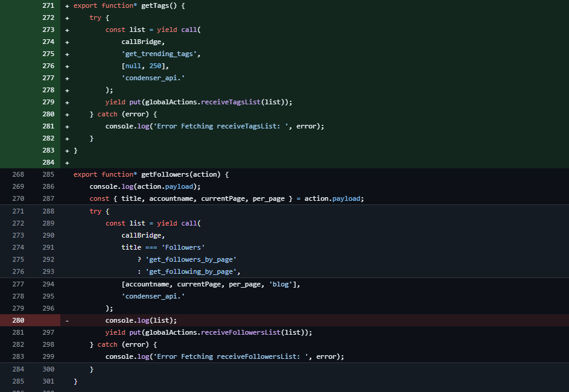The width and height of the screenshot is (569, 392).
Task: Click the plus marker on getTags line
Action: [x=67, y=6]
